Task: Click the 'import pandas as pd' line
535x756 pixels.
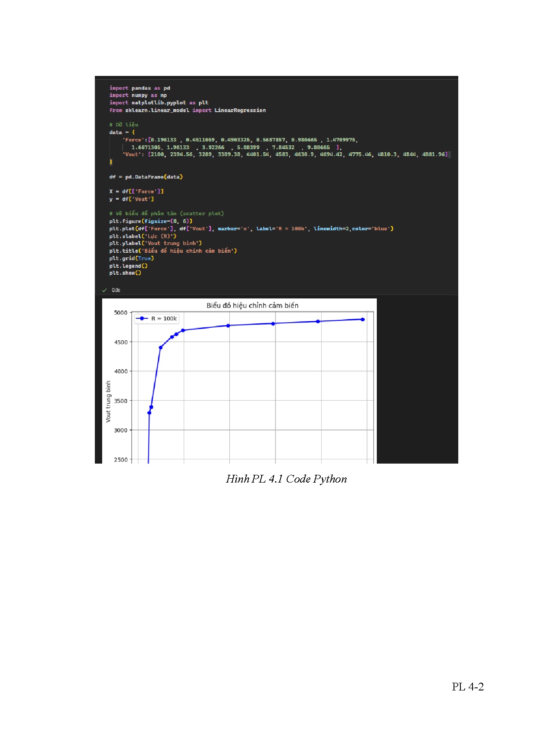Action: [140, 88]
